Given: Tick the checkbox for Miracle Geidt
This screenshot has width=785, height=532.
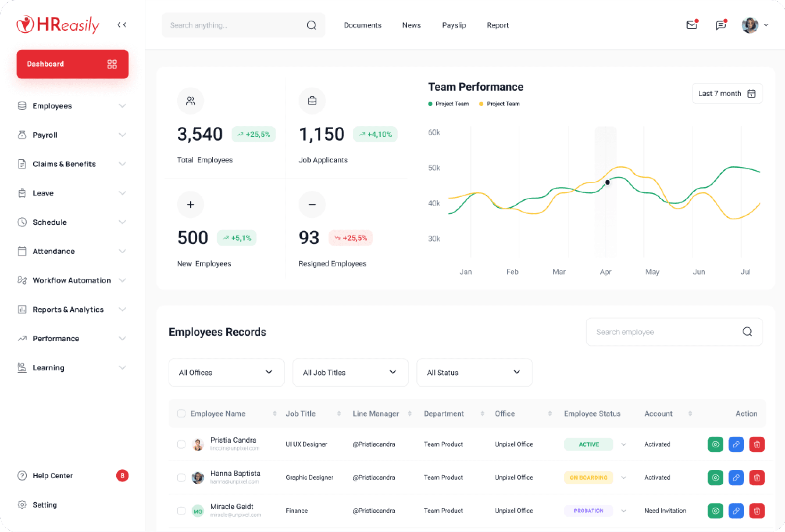Looking at the screenshot, I should [x=181, y=511].
